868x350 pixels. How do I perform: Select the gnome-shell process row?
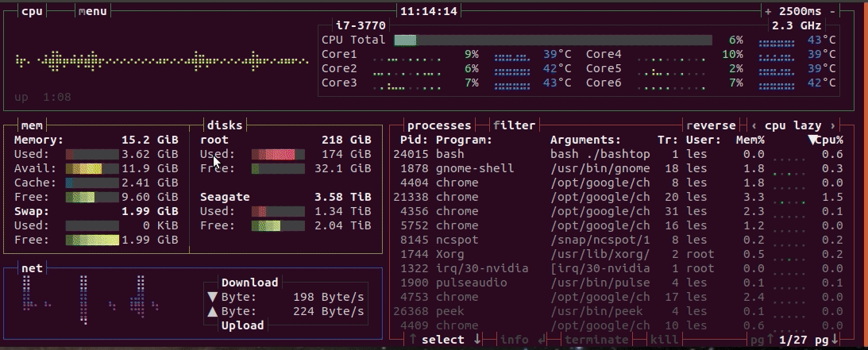pyautogui.click(x=618, y=168)
